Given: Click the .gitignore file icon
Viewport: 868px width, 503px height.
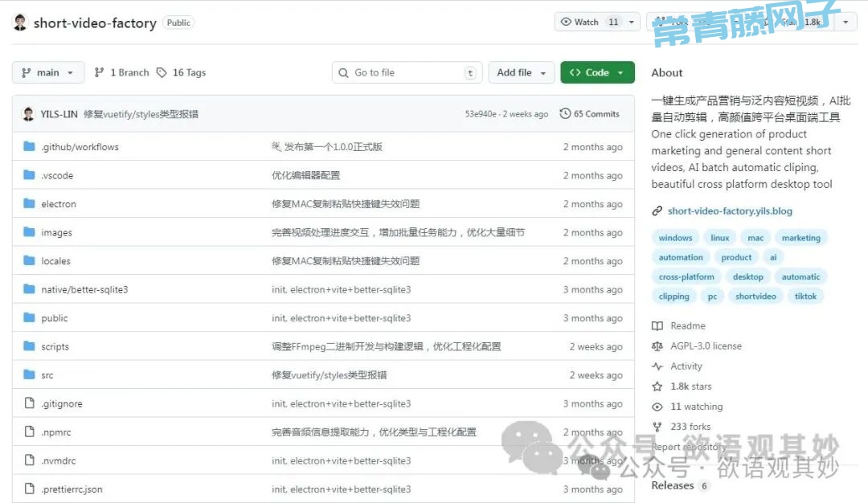Looking at the screenshot, I should tap(30, 403).
